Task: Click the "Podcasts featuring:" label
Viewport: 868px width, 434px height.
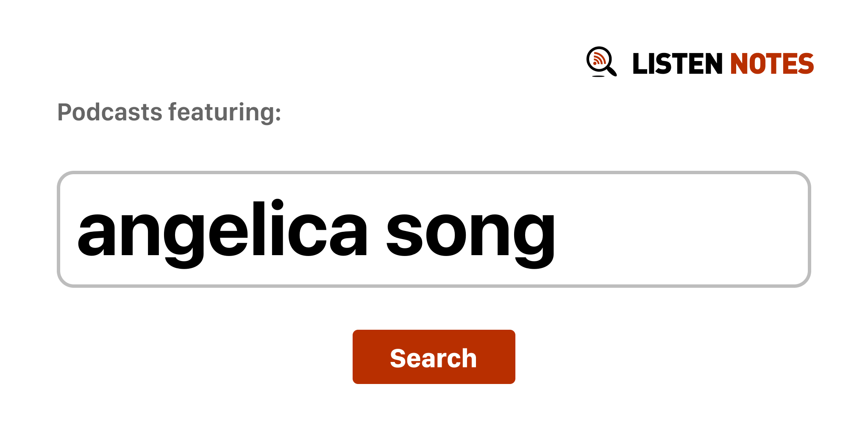Action: (x=169, y=112)
